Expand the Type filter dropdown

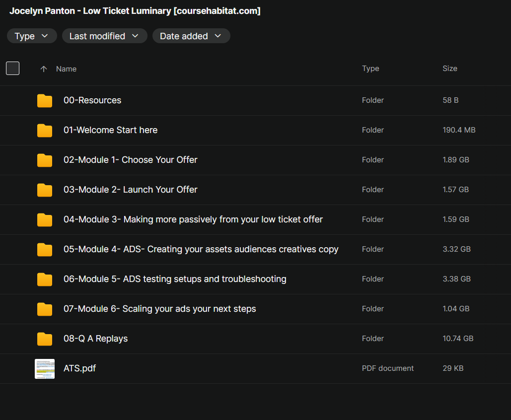coord(32,36)
